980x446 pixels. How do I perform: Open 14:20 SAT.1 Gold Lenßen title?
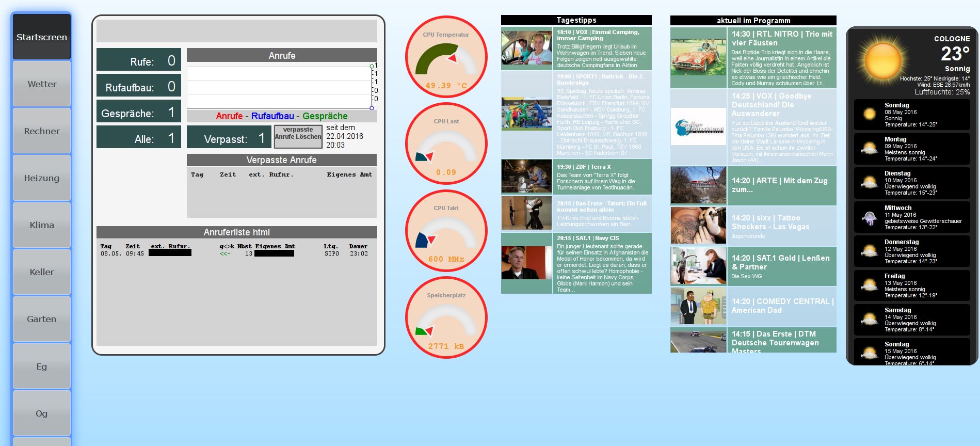(781, 262)
